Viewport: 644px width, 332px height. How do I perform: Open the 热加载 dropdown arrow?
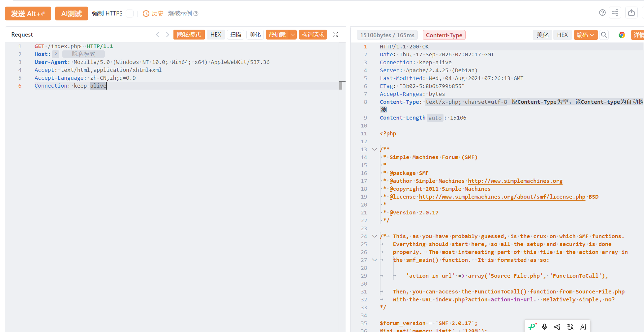point(293,35)
